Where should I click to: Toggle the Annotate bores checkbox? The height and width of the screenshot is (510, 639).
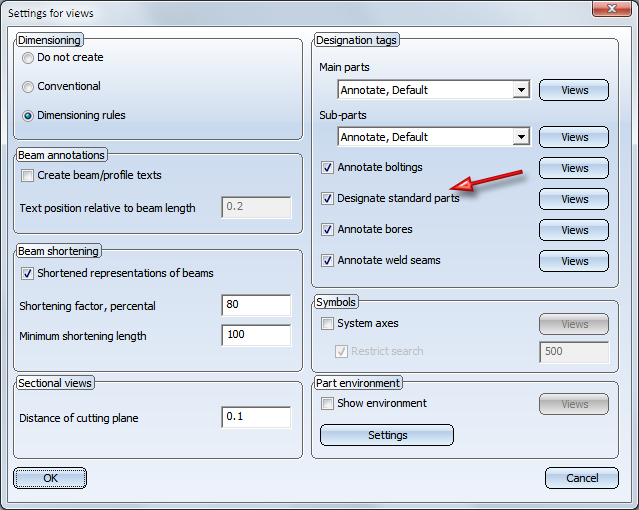click(x=327, y=230)
